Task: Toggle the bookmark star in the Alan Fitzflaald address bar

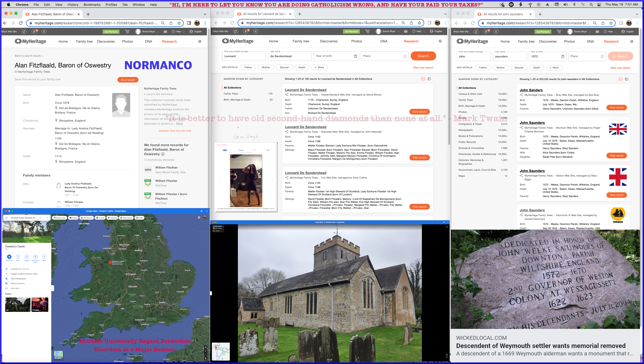Action: (x=179, y=23)
